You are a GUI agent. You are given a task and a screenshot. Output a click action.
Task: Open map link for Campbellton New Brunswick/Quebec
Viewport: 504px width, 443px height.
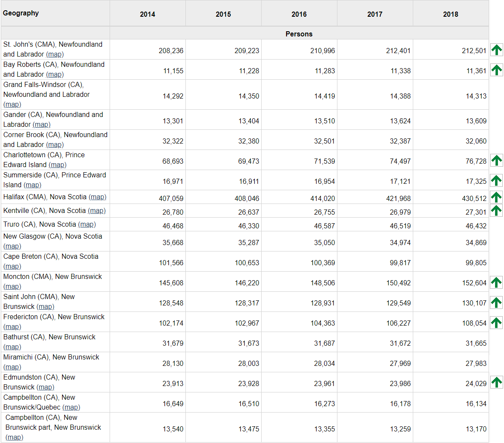click(71, 407)
